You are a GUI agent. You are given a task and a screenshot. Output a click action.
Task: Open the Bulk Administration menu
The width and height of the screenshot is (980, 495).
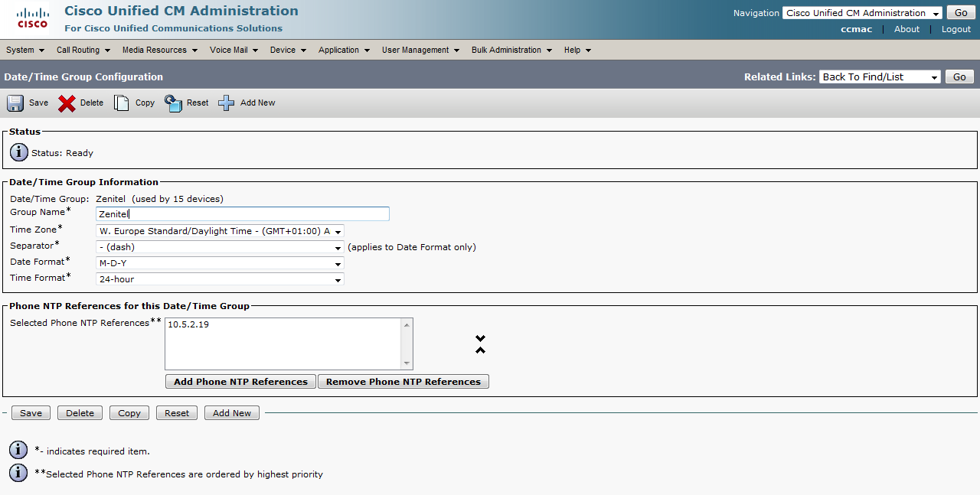click(511, 50)
